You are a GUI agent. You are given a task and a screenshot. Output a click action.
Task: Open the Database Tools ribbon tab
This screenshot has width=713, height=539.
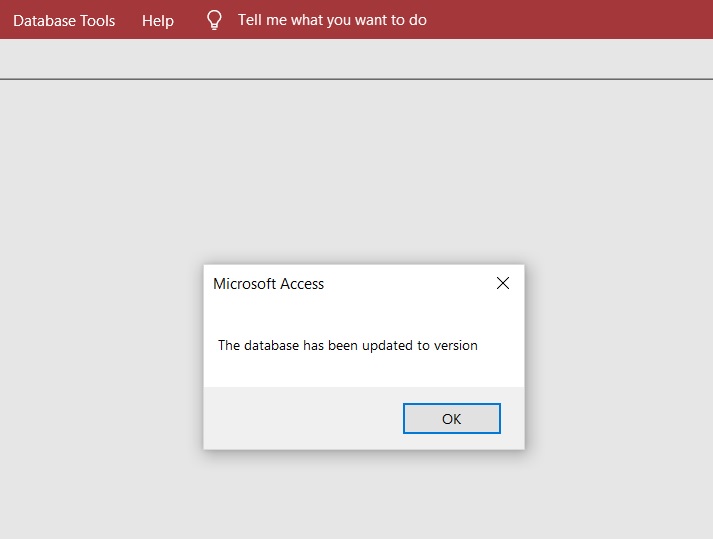64,20
